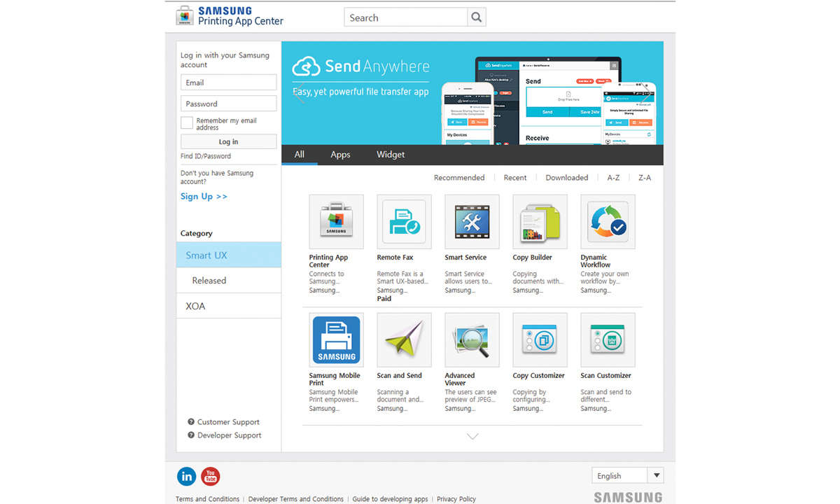Image resolution: width=840 pixels, height=504 pixels.
Task: Open the Scan Customizer app icon
Action: 608,340
